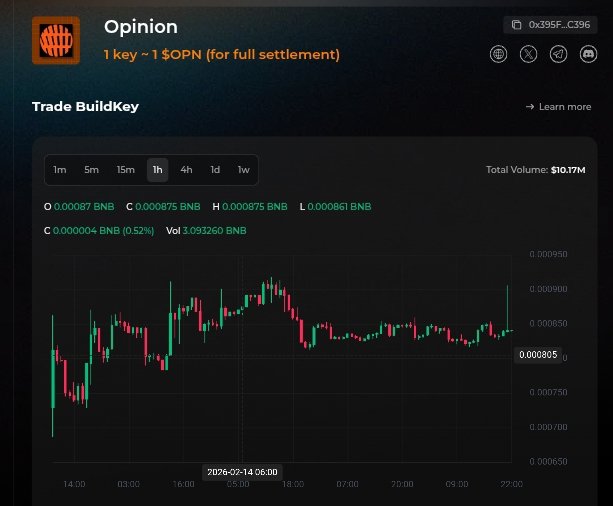Click the 0.000850 price axis label
The height and width of the screenshot is (506, 613).
pyautogui.click(x=548, y=323)
